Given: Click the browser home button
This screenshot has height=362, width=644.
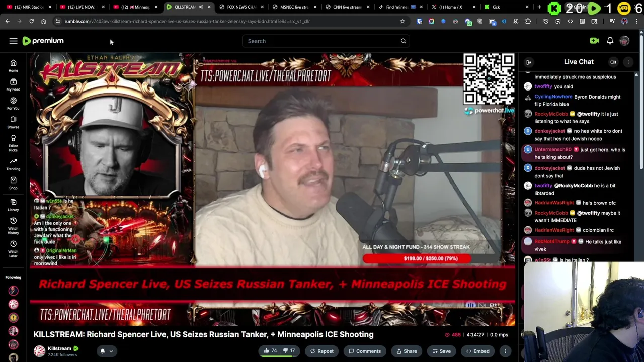Looking at the screenshot, I should (x=43, y=21).
